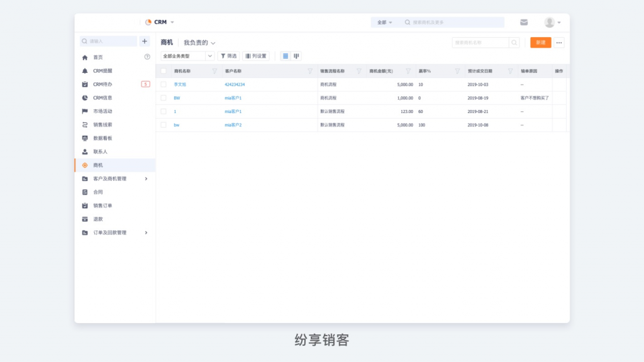Screen dimensions: 644x362
Task: Click the sidebar add plus button
Action: (145, 41)
